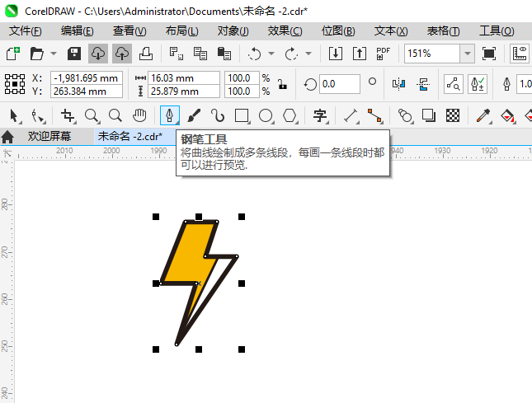Open the zoom level dropdown

(467, 54)
